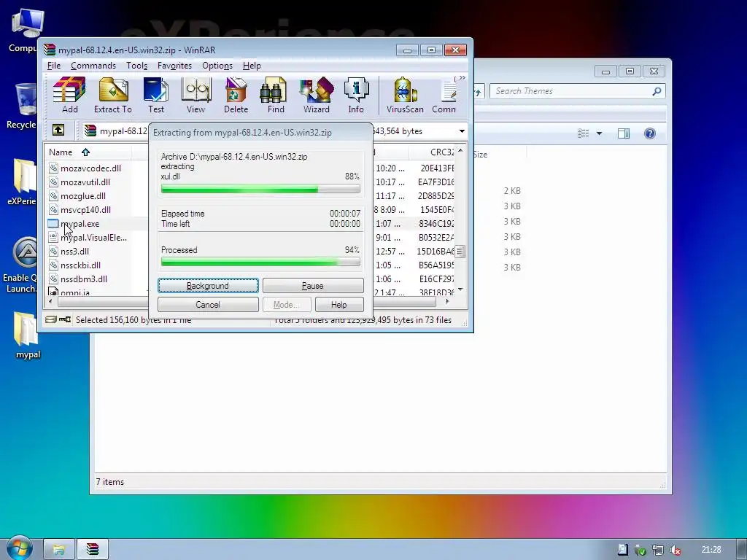Click the xul.dll file progress bar
The height and width of the screenshot is (560, 747).
pyautogui.click(x=260, y=190)
